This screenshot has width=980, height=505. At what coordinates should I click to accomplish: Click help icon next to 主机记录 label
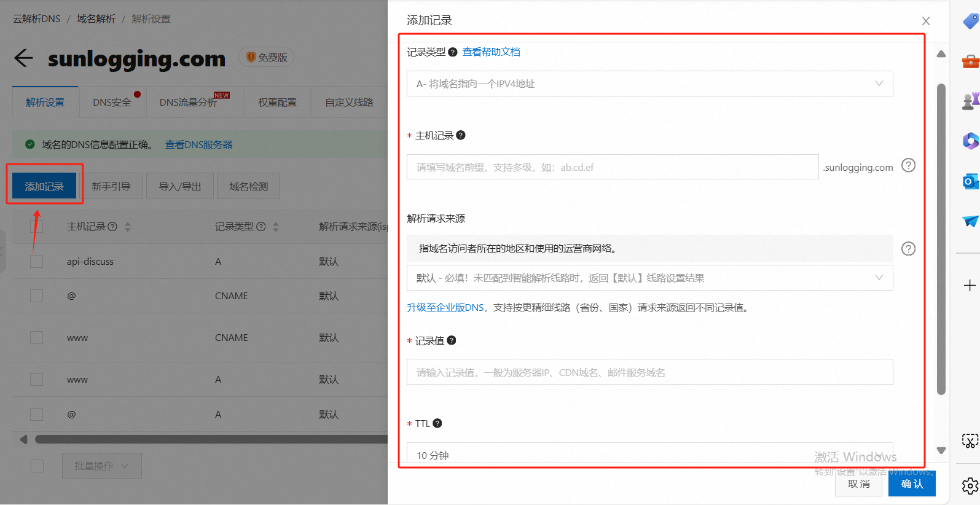point(461,135)
